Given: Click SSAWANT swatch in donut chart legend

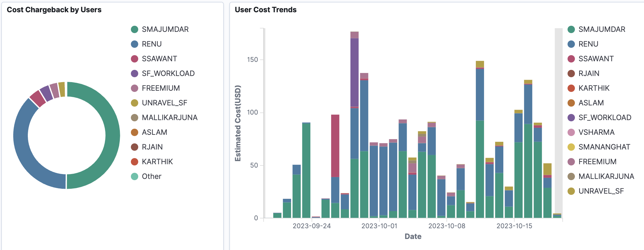Looking at the screenshot, I should click(135, 59).
